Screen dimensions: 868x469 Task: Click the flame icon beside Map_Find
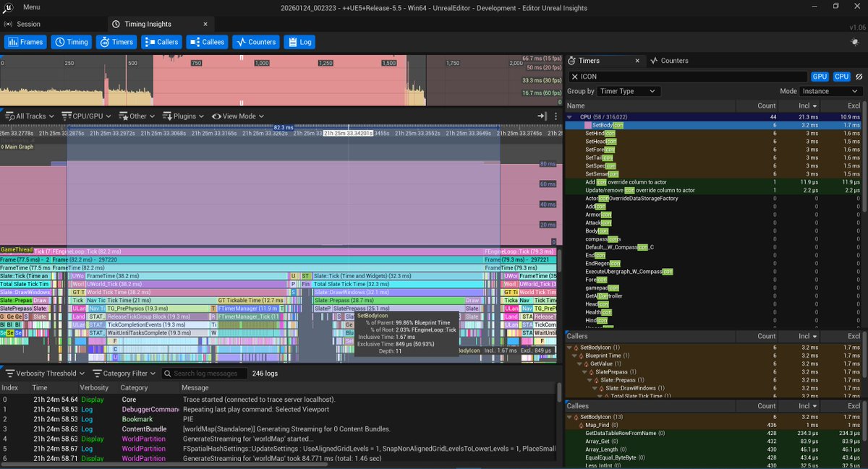click(581, 425)
